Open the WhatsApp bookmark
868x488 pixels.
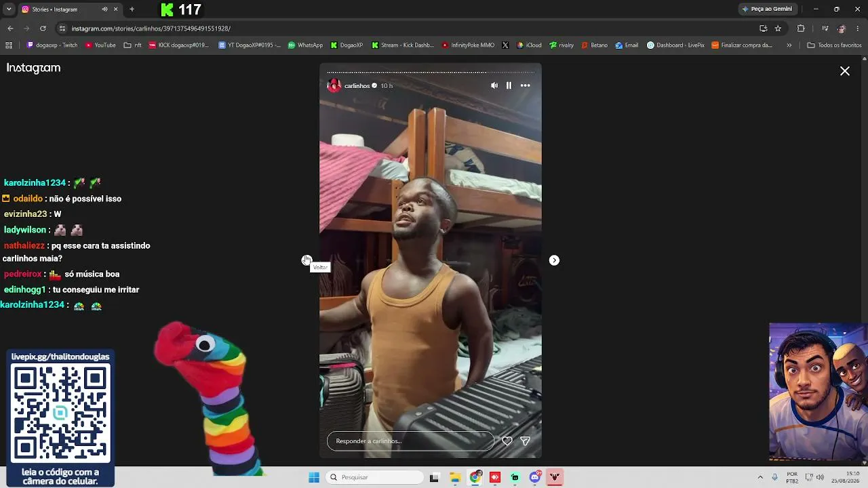pyautogui.click(x=305, y=45)
